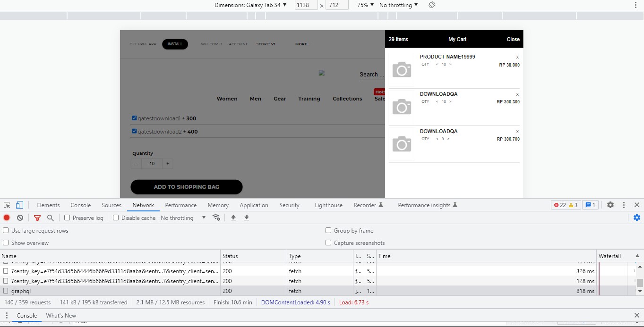Open Network panel No throttling dropdown

pyautogui.click(x=183, y=218)
